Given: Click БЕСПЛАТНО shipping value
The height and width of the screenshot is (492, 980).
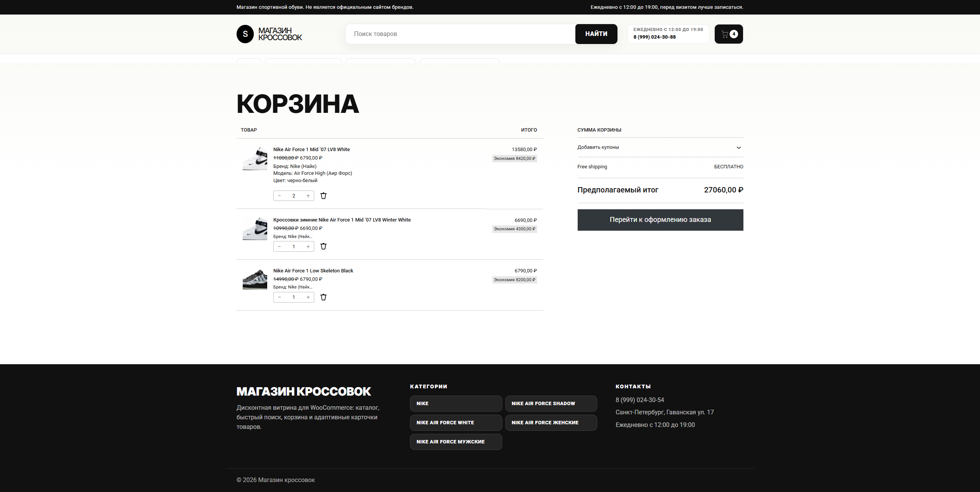Looking at the screenshot, I should tap(728, 167).
